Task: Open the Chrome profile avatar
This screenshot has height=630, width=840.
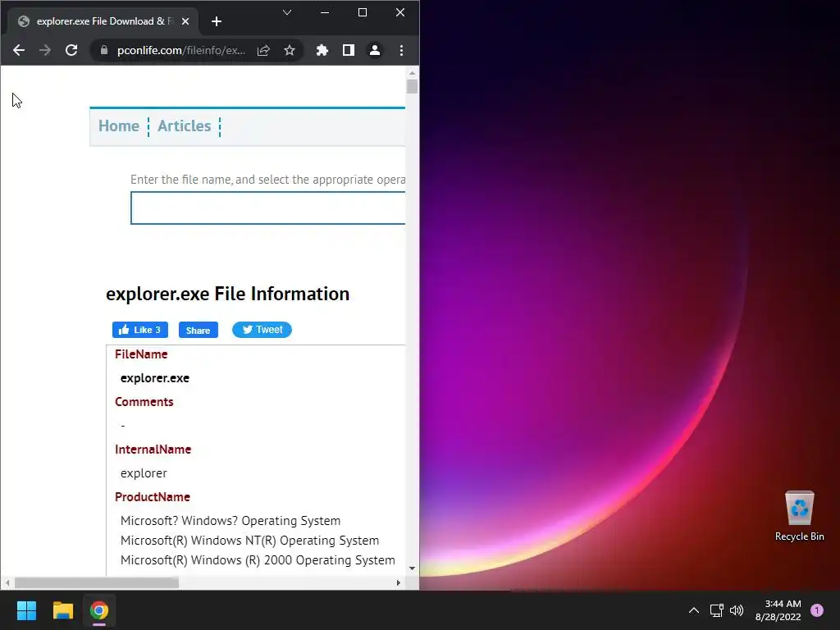Action: pyautogui.click(x=374, y=50)
